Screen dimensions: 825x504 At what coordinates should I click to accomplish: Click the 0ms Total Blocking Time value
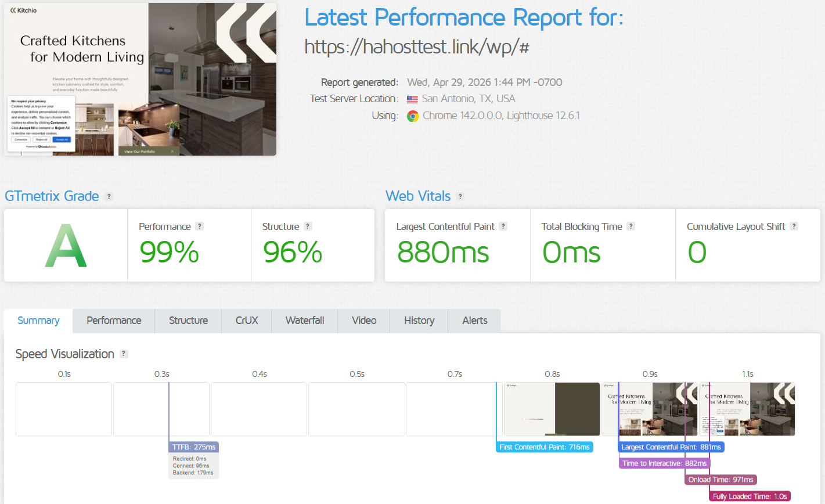point(572,252)
